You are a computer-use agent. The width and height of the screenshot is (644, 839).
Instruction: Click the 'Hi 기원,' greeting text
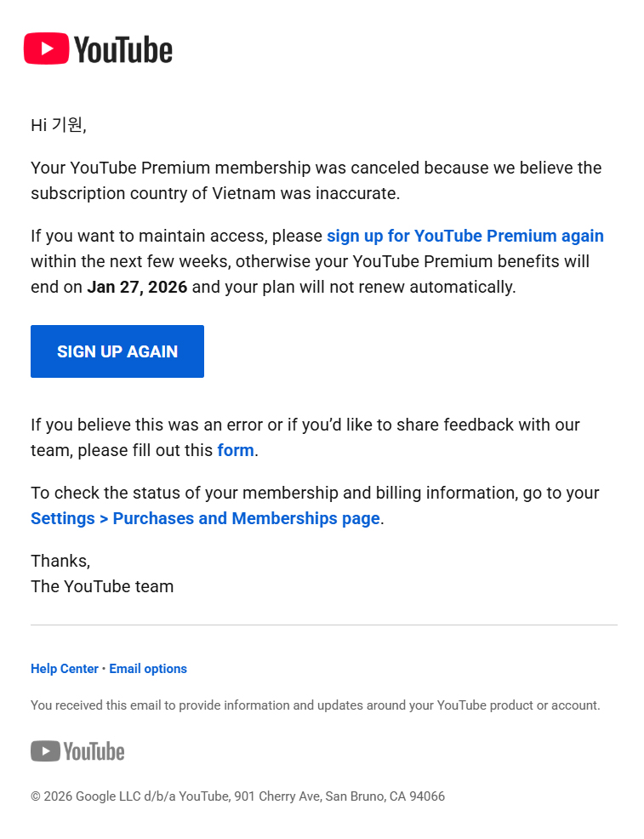pyautogui.click(x=59, y=125)
